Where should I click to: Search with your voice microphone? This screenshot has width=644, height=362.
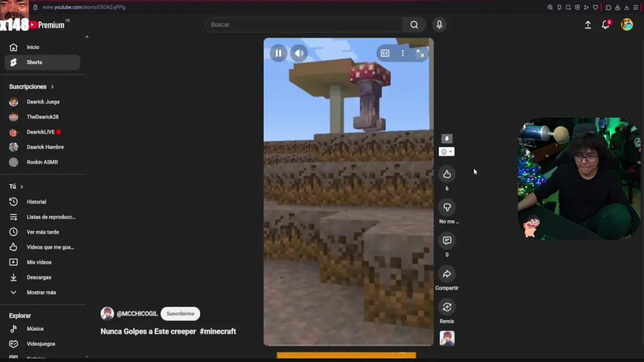(x=439, y=25)
